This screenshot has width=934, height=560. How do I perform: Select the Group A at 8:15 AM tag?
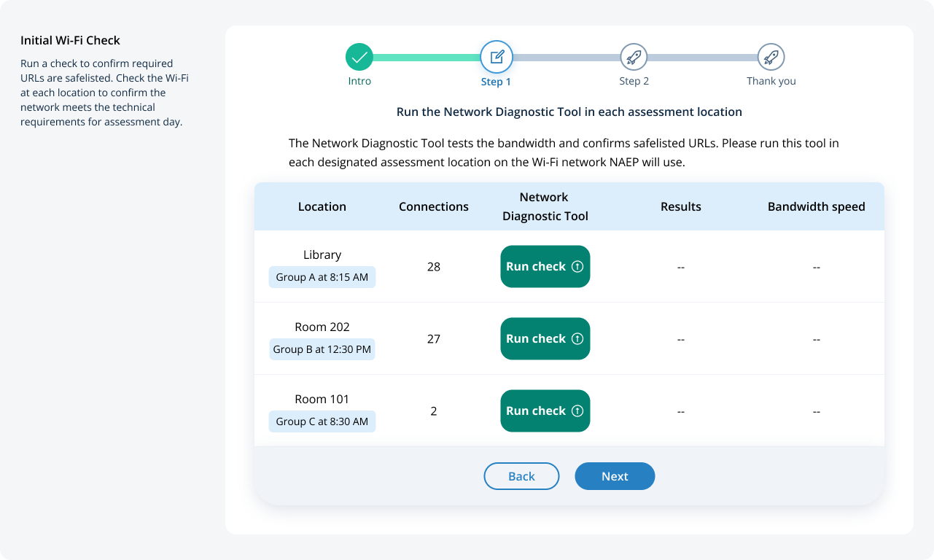pos(322,277)
